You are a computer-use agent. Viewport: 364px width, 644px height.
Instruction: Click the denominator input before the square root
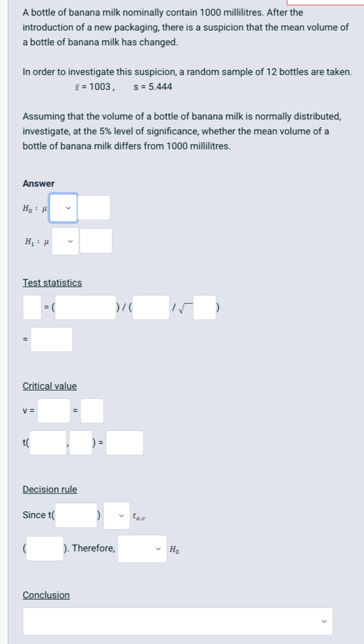151,308
